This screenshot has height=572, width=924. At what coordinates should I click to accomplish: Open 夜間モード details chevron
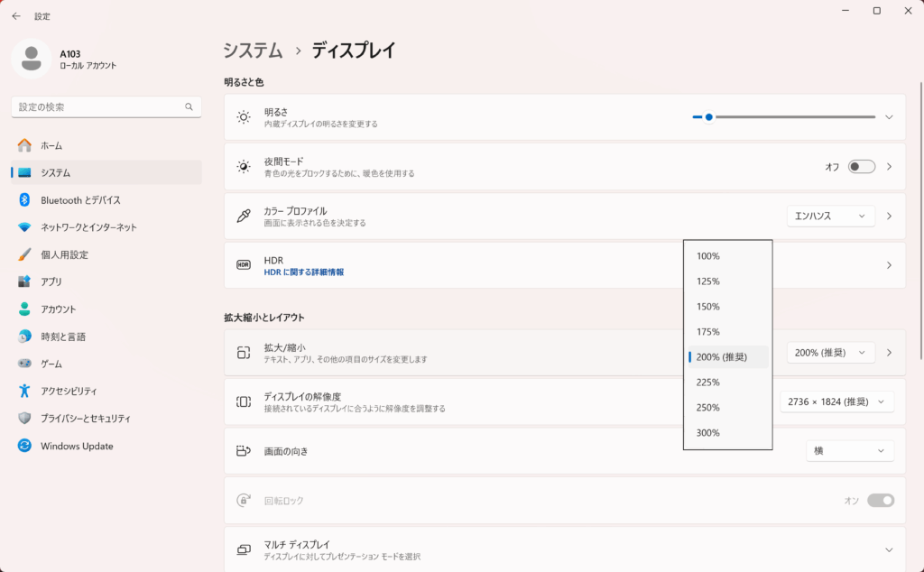[x=889, y=167]
